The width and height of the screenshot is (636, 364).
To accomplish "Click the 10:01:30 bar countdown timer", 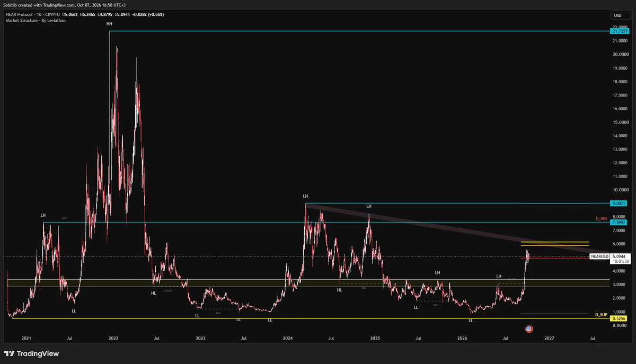I will [620, 261].
